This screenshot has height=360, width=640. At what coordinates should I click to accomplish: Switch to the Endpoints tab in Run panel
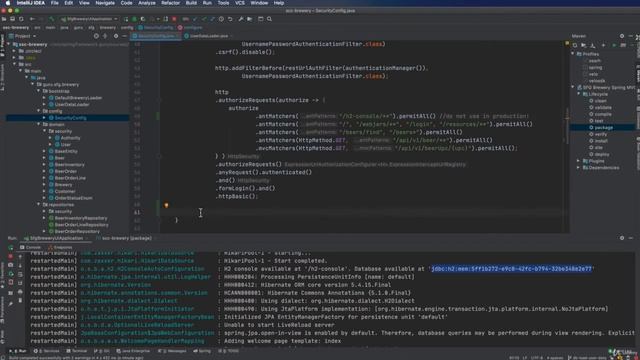60,247
